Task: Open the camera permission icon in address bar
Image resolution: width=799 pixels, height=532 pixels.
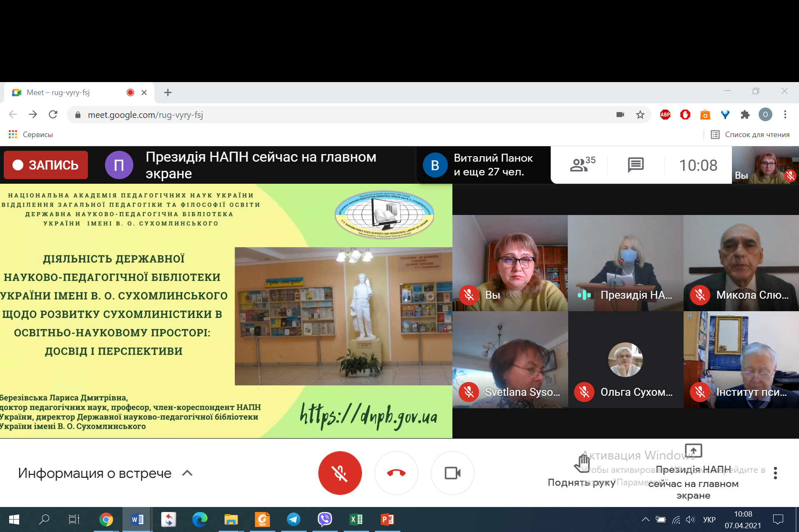Action: click(x=620, y=115)
